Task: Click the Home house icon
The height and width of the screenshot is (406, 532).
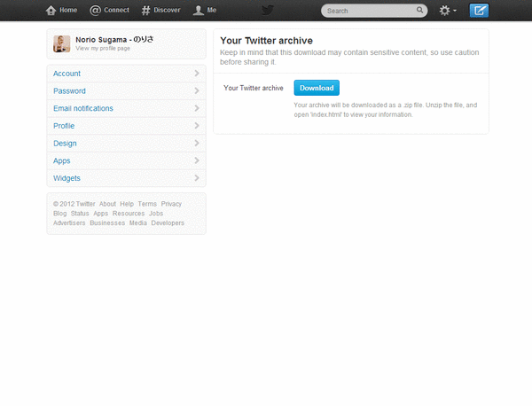Action: coord(51,11)
